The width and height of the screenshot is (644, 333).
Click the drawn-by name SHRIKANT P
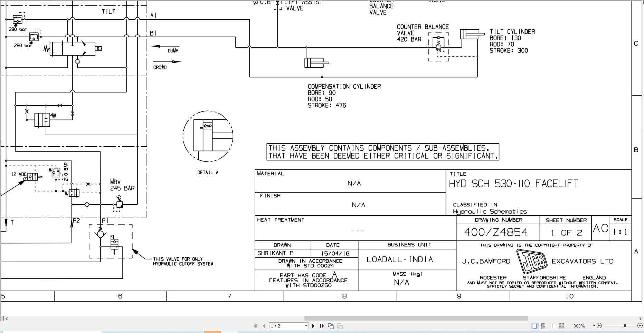pyautogui.click(x=275, y=253)
